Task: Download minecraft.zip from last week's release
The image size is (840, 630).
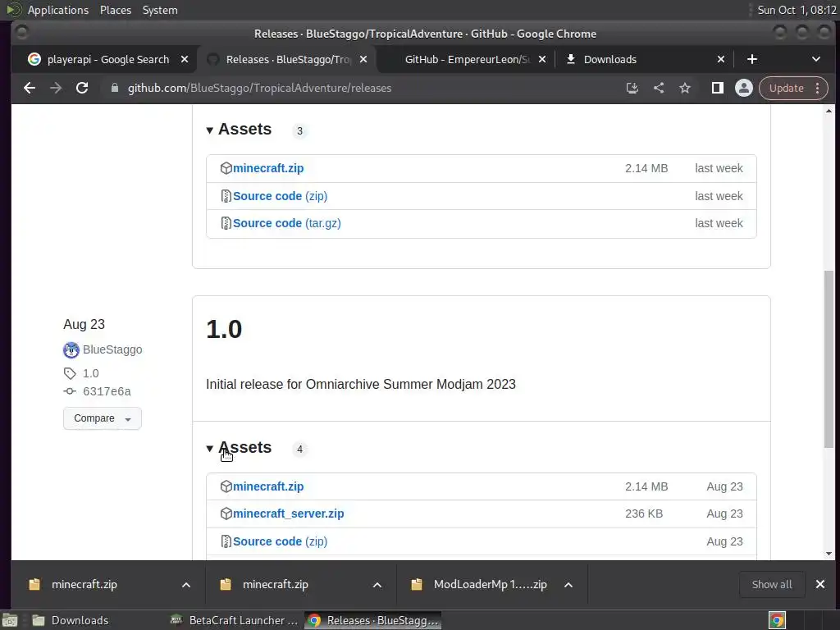Action: point(268,168)
